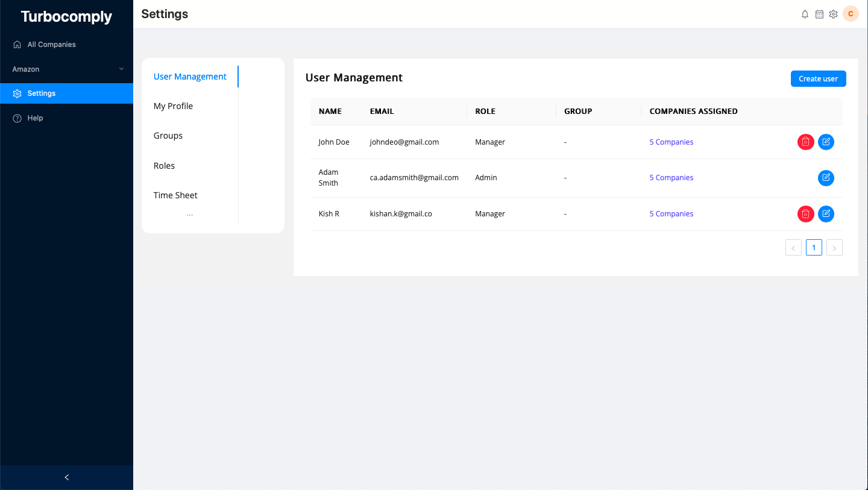The image size is (868, 490).
Task: Open 5 Companies assigned to John Doe
Action: coord(671,142)
